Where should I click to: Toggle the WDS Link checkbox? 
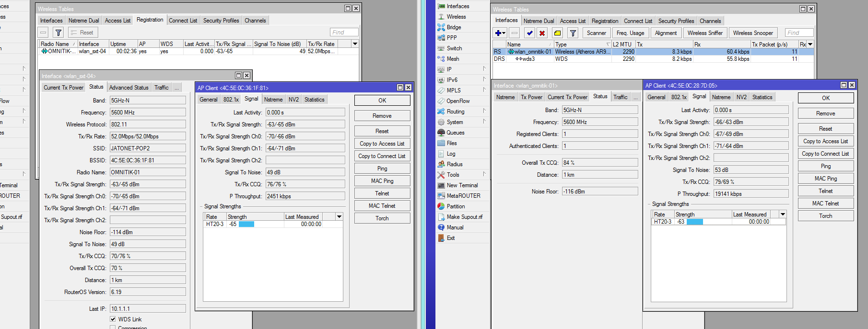click(113, 319)
